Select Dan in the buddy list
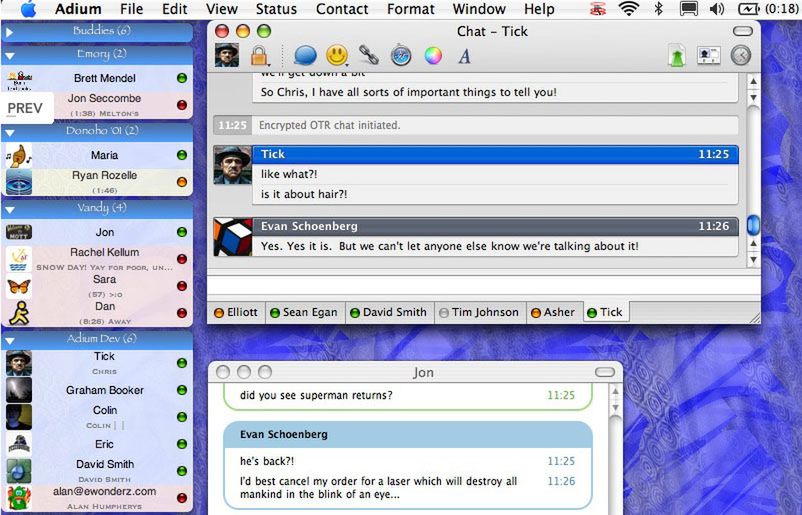Image resolution: width=802 pixels, height=515 pixels. point(97,313)
